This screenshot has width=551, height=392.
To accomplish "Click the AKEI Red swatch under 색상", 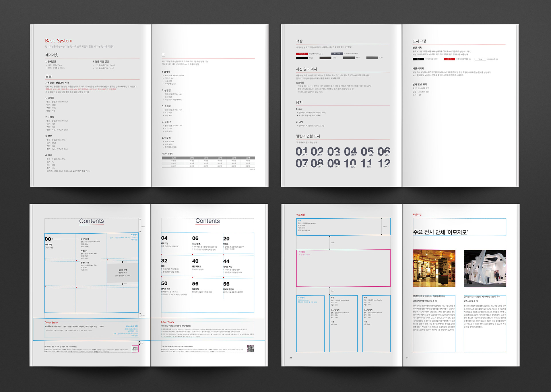I will [x=302, y=54].
